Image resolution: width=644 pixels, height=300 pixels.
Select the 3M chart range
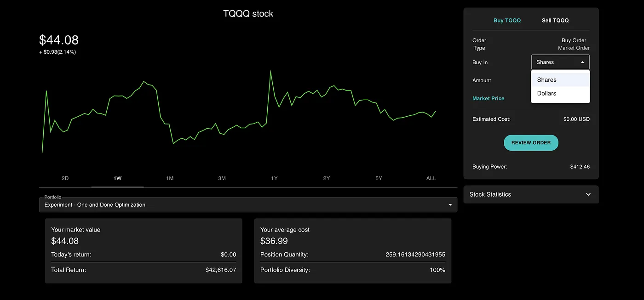(x=222, y=178)
